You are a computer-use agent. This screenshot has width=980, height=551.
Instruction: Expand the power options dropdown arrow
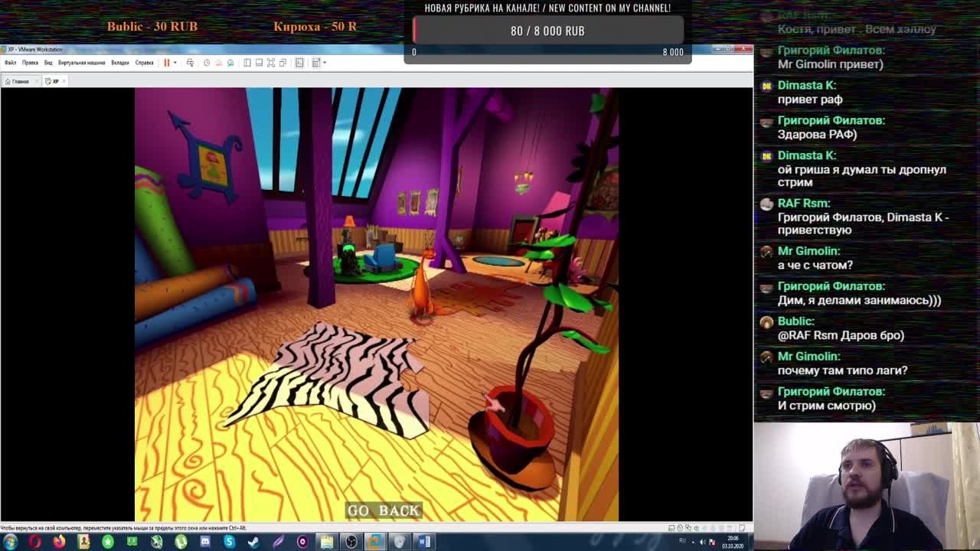point(175,63)
